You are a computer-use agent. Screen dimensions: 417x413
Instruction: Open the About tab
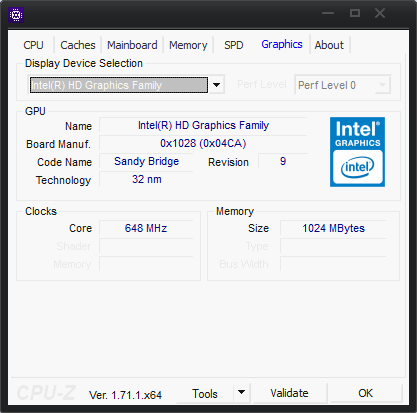coord(329,45)
